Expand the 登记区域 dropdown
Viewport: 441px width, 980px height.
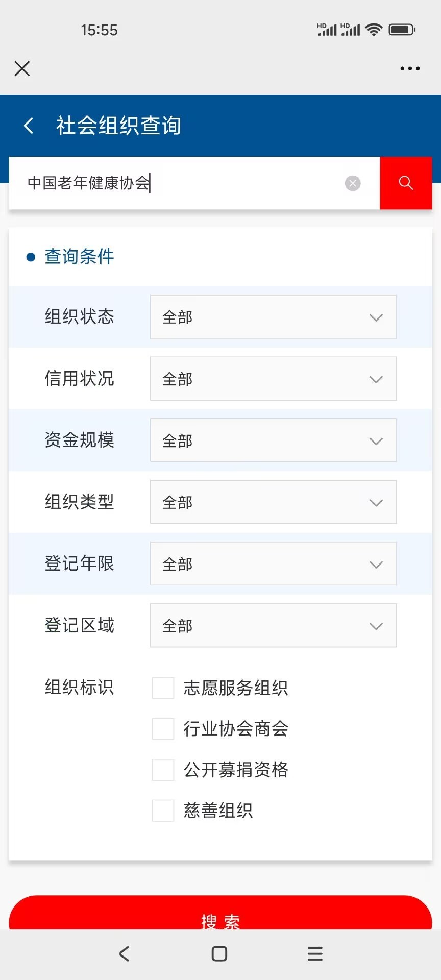click(x=273, y=626)
